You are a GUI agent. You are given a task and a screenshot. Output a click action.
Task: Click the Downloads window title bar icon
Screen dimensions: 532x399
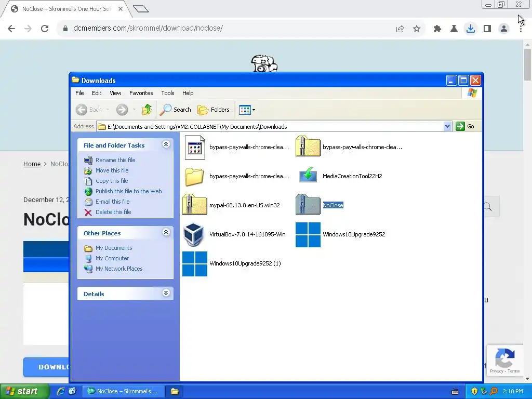coord(76,80)
